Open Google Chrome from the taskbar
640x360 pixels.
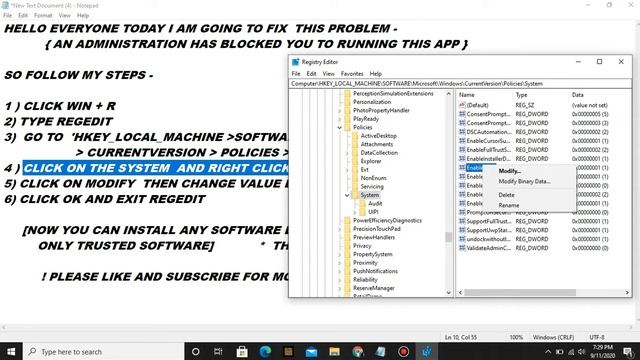point(358,351)
